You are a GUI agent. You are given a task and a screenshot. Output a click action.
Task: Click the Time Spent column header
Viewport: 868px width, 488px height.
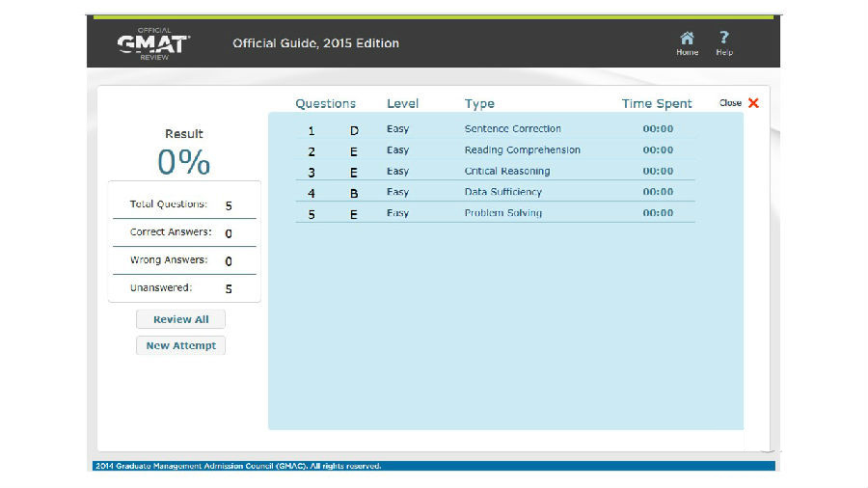pos(657,104)
